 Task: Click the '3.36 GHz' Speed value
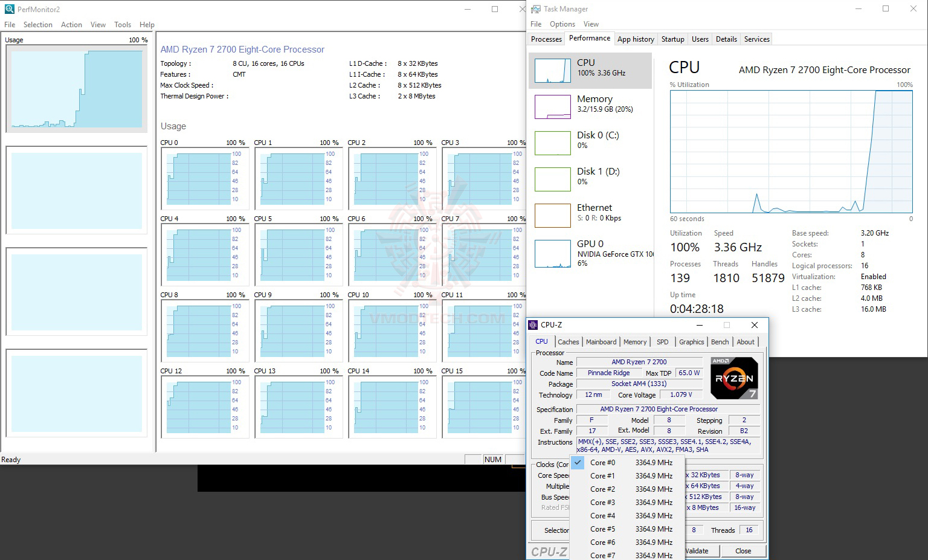pyautogui.click(x=738, y=247)
